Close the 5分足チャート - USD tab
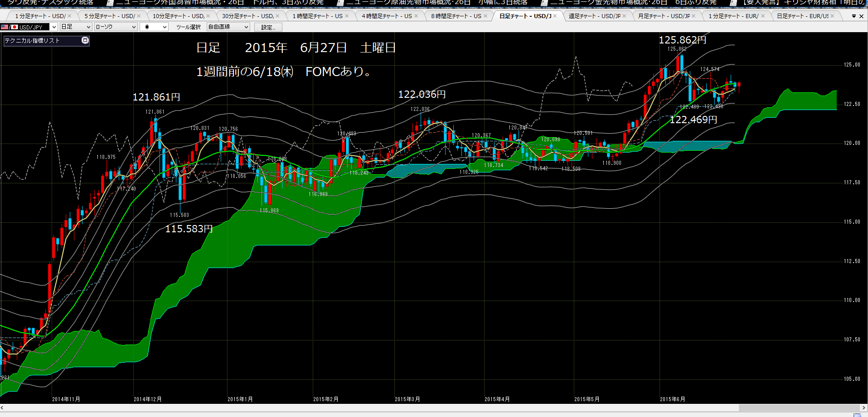868x417 pixels. 139,16
